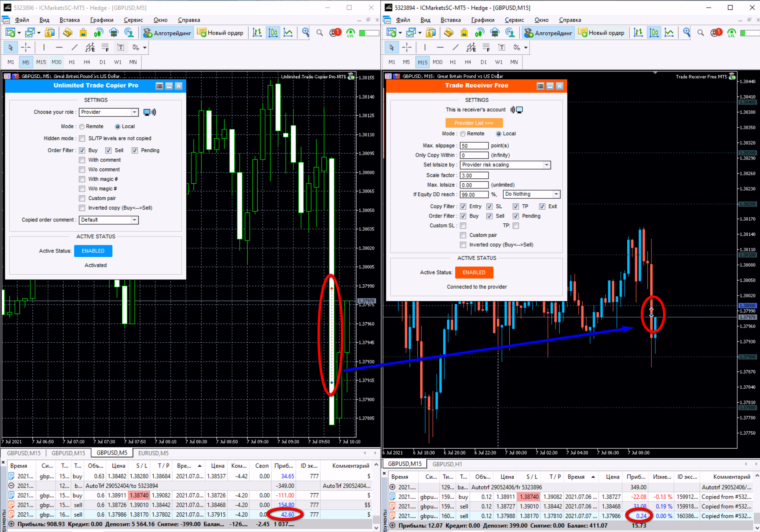Image resolution: width=760 pixels, height=532 pixels.
Task: Switch to EURUSD,M5 chart tab
Action: [153, 453]
